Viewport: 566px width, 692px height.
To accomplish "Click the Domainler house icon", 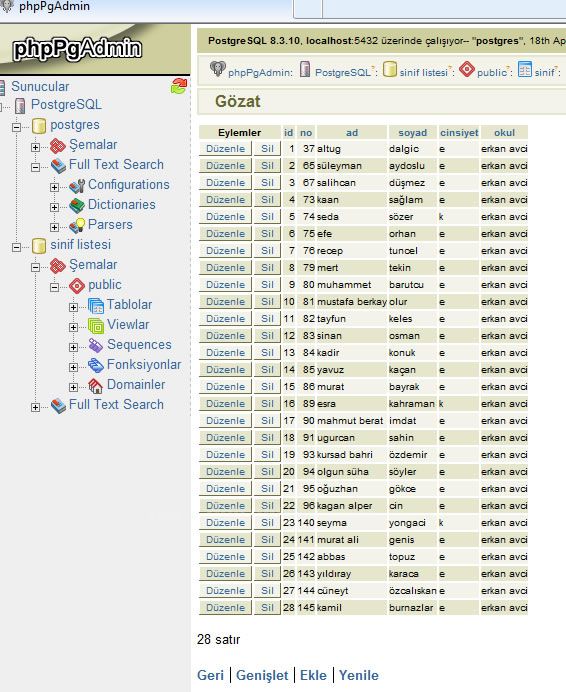I will coord(96,386).
